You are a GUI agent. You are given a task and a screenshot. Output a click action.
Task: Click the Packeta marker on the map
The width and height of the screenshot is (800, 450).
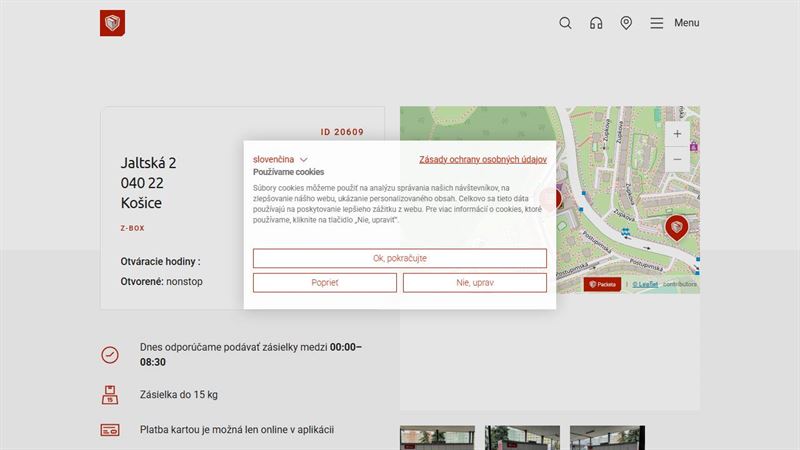pos(677,228)
